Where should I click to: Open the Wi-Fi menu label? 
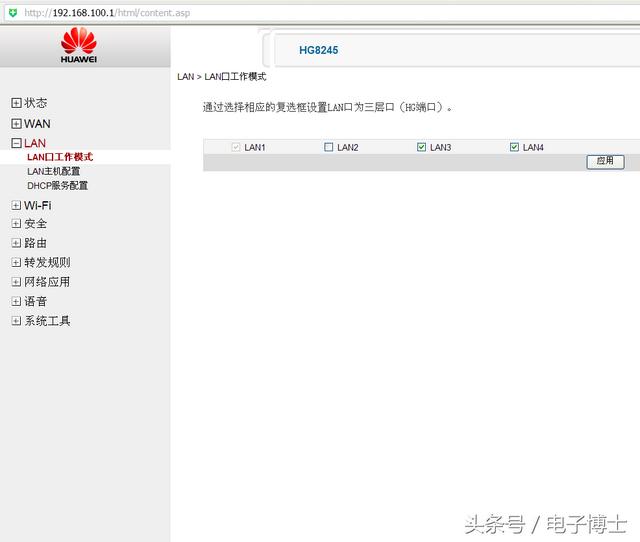pos(38,205)
